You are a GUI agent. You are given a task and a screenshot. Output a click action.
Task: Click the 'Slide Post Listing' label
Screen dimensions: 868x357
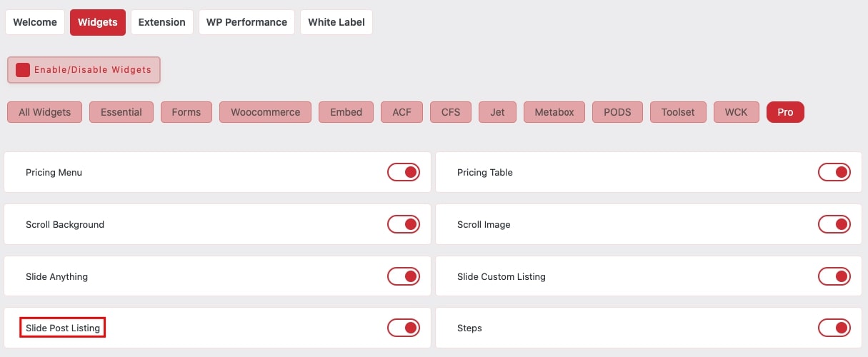(x=63, y=328)
